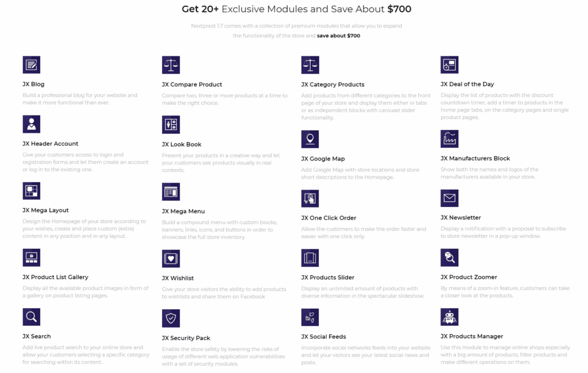The width and height of the screenshot is (588, 373).
Task: Click the JX Deal of the Day icon
Action: pos(450,65)
